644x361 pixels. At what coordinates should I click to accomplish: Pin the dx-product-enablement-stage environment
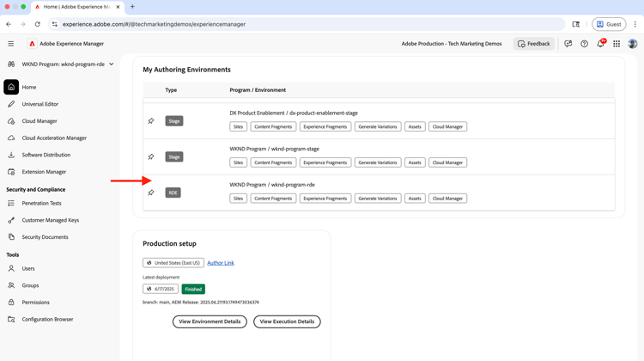[x=151, y=121]
